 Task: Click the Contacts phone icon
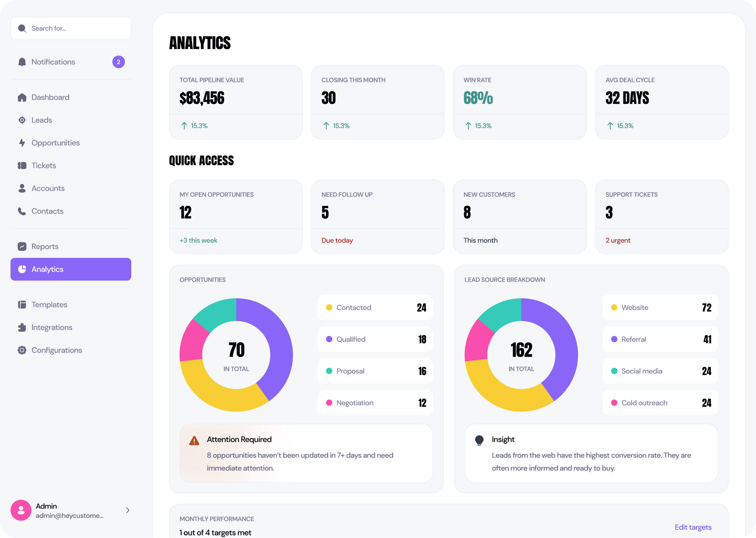point(22,211)
